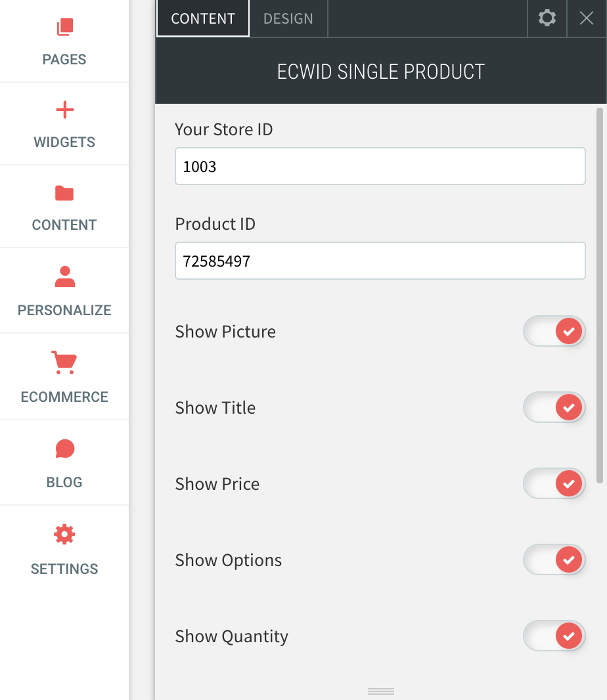The image size is (607, 700).
Task: Click the Widgets plus icon
Action: [64, 110]
